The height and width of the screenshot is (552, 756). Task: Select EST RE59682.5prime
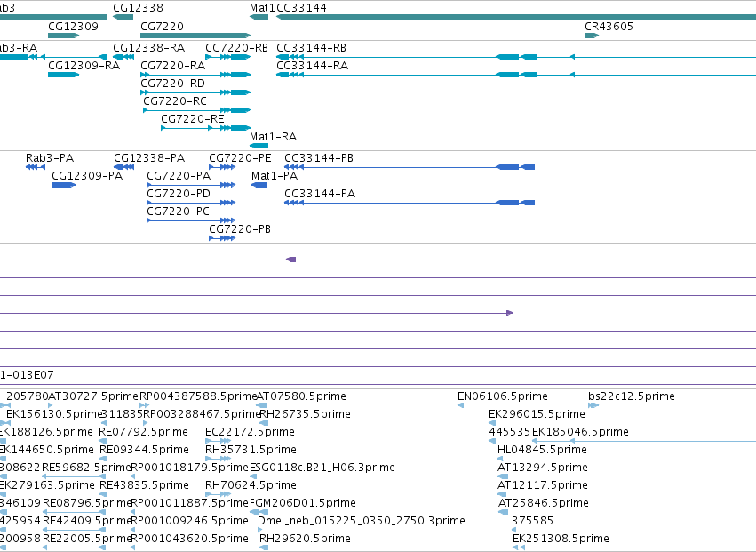(87, 468)
